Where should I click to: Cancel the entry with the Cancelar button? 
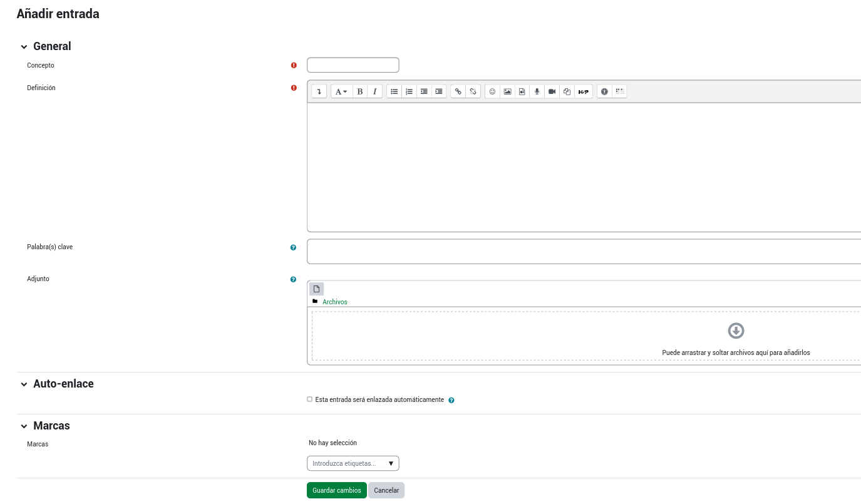pyautogui.click(x=386, y=490)
